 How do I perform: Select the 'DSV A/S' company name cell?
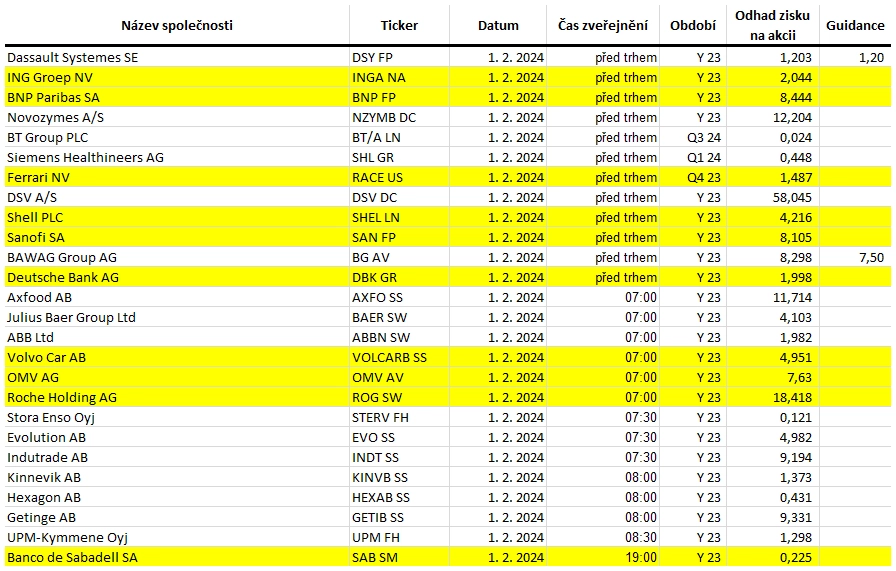pos(177,197)
